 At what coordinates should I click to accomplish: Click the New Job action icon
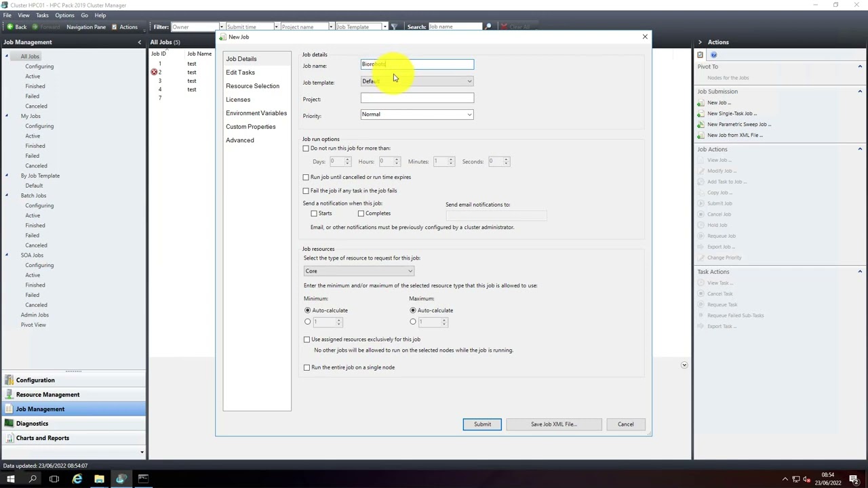(x=701, y=103)
